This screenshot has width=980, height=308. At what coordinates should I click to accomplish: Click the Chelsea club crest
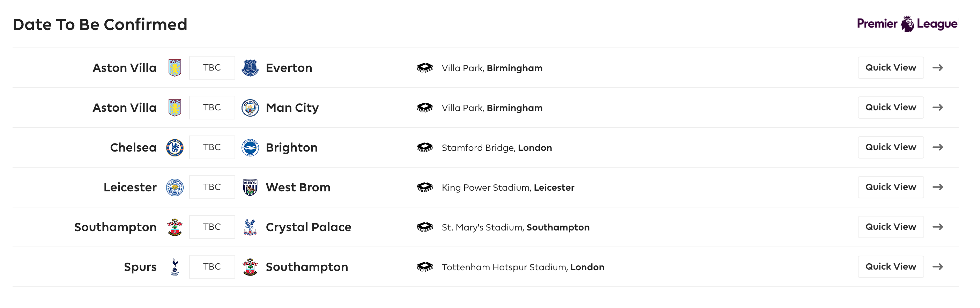[175, 147]
